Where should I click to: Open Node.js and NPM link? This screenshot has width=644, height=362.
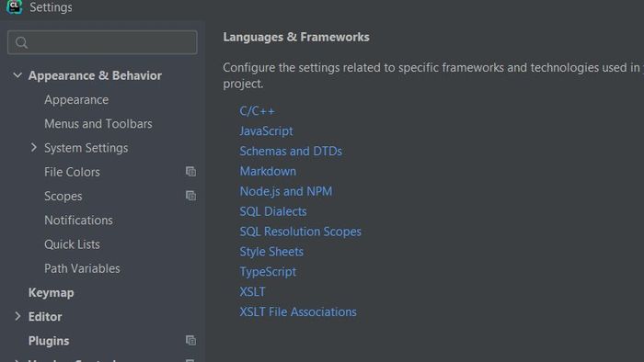[286, 191]
